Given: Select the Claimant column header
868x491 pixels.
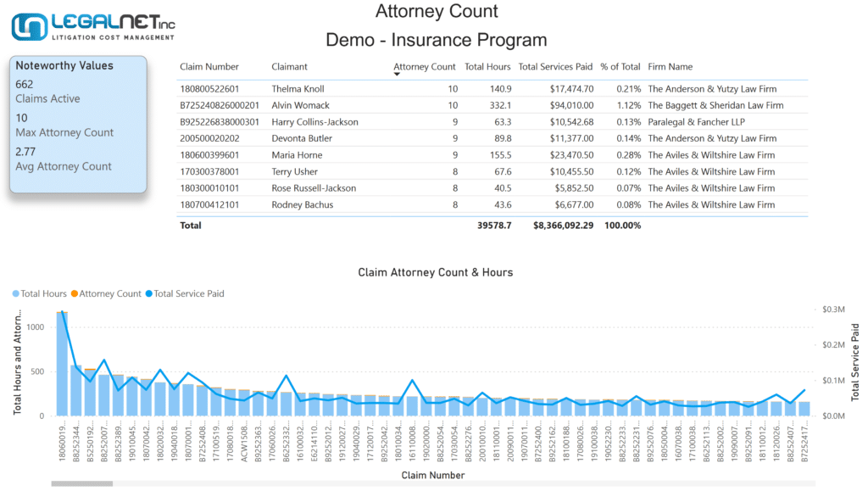Looking at the screenshot, I should click(x=289, y=66).
